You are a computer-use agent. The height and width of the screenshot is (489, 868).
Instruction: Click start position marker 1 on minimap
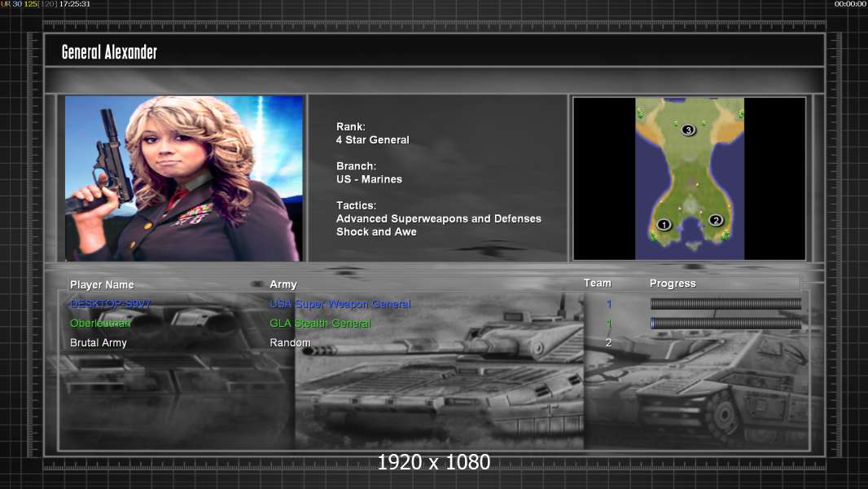664,224
